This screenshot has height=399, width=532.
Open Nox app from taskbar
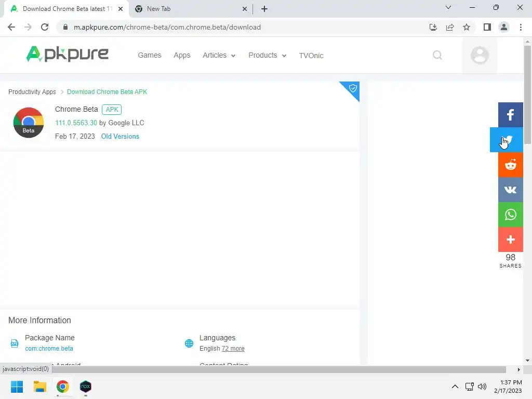coord(86,387)
